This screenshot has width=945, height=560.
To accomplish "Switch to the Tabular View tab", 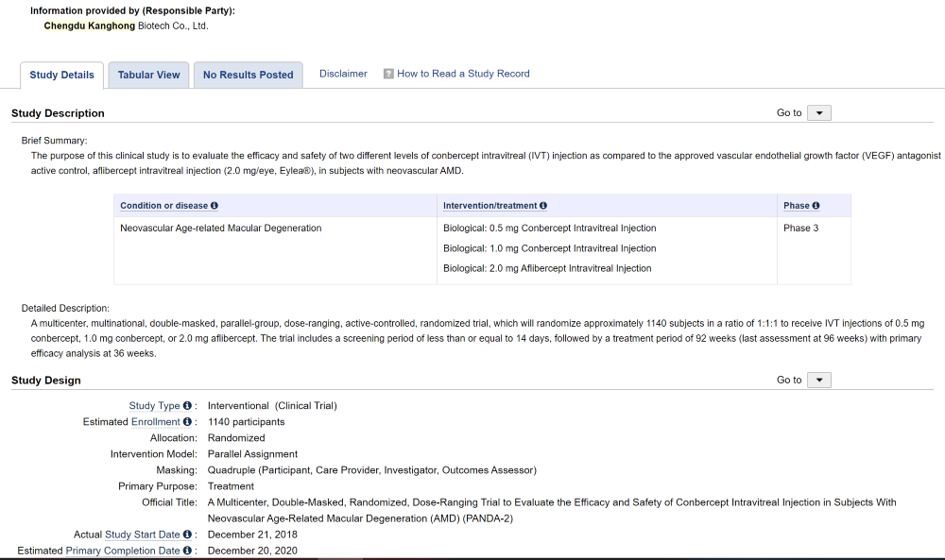I will [148, 76].
